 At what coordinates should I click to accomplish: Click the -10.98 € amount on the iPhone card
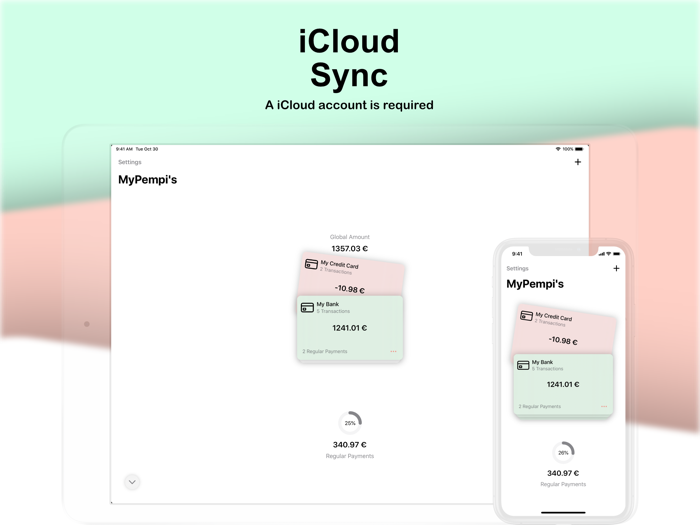(x=563, y=341)
